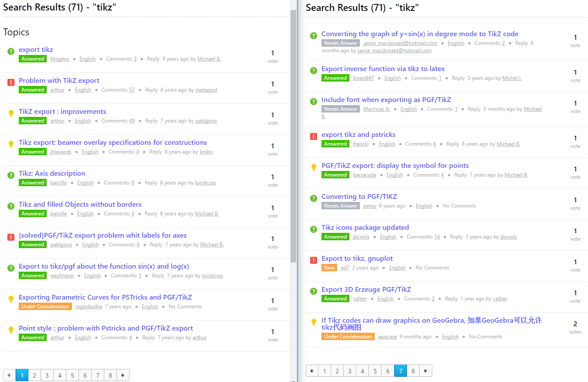Click red problem icon beside "Problem with TikZ export"
This screenshot has width=588, height=382.
pyautogui.click(x=11, y=82)
